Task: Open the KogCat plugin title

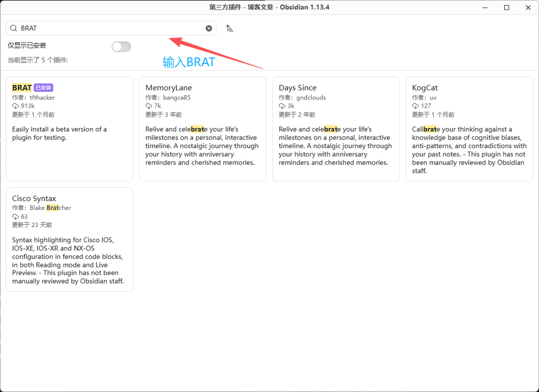Action: [425, 88]
